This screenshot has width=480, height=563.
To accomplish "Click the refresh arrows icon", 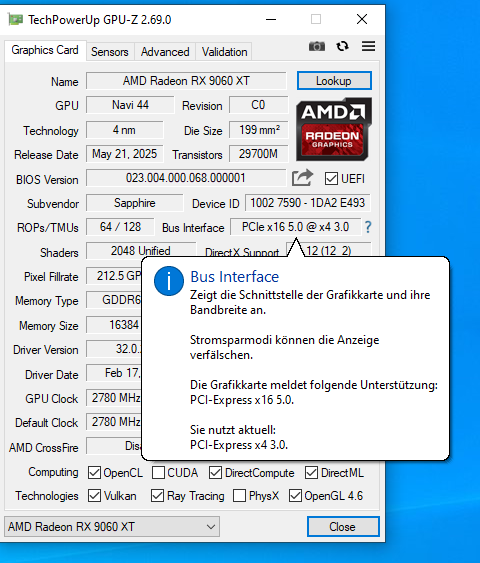I will tap(342, 46).
